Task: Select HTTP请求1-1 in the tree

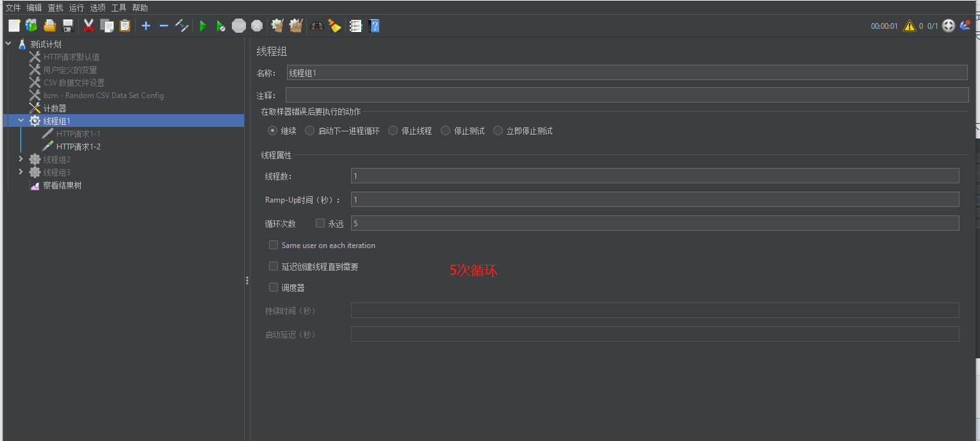Action: 78,134
